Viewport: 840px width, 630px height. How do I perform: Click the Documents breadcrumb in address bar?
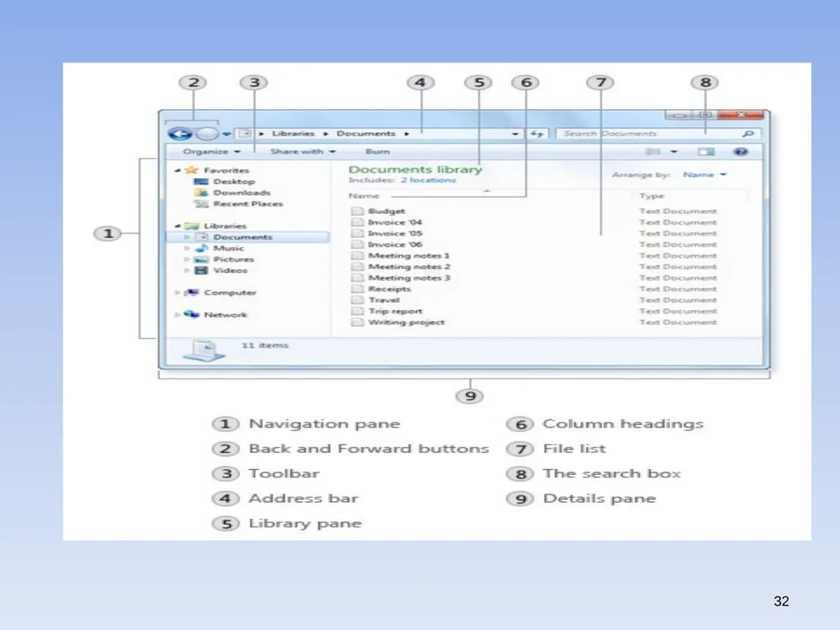[x=366, y=134]
